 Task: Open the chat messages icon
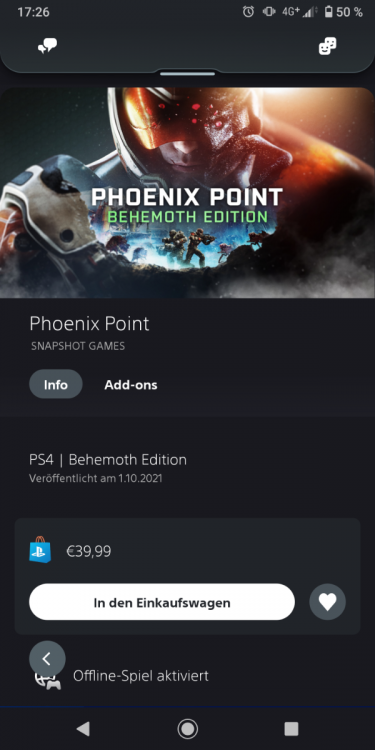[48, 46]
